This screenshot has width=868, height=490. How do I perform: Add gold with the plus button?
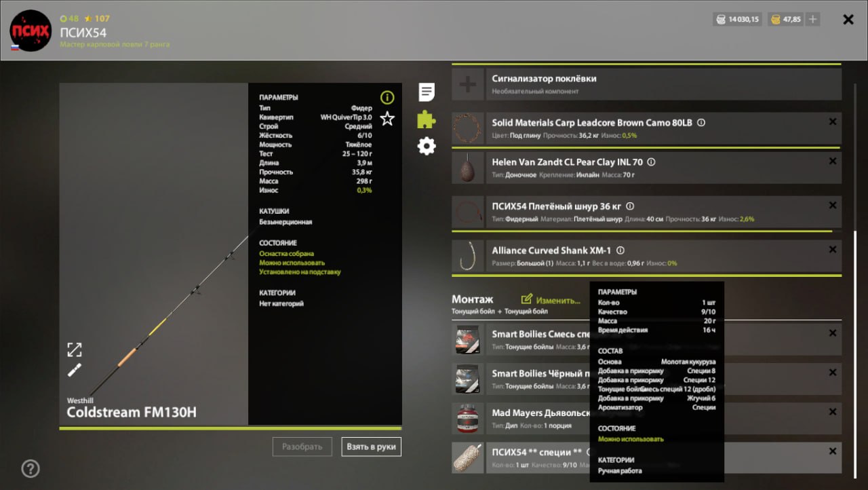(812, 20)
